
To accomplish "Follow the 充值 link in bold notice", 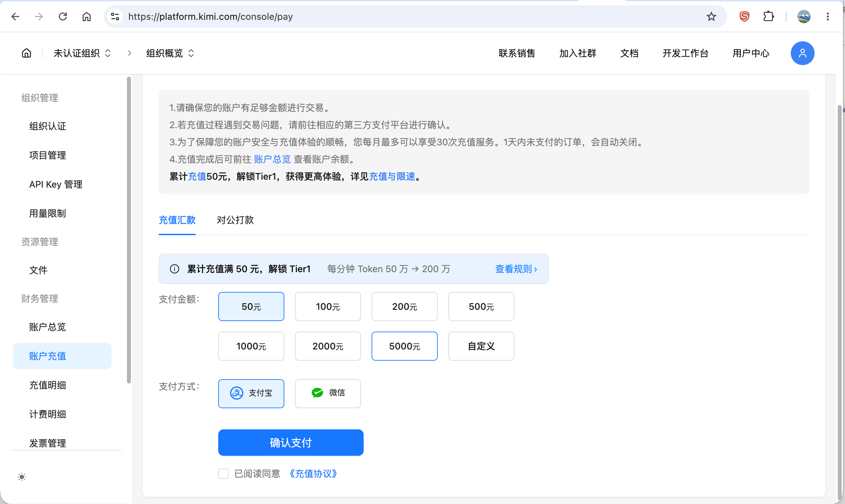I will point(197,177).
